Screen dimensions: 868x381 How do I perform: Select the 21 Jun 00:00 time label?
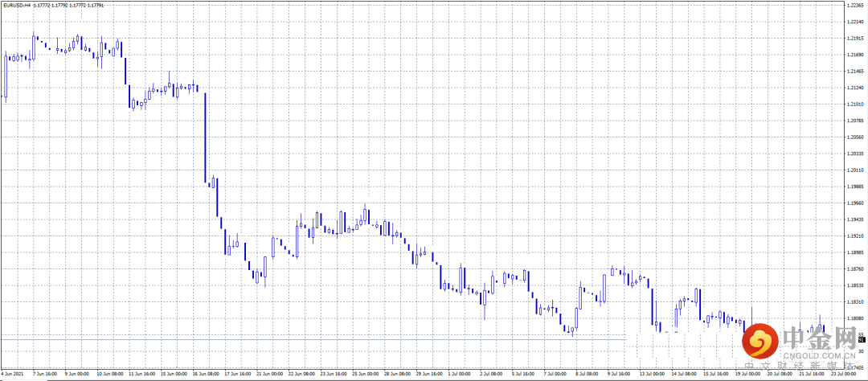coord(272,374)
